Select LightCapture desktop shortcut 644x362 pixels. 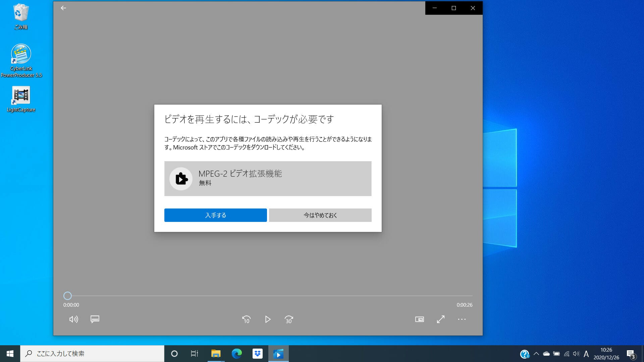[21, 100]
